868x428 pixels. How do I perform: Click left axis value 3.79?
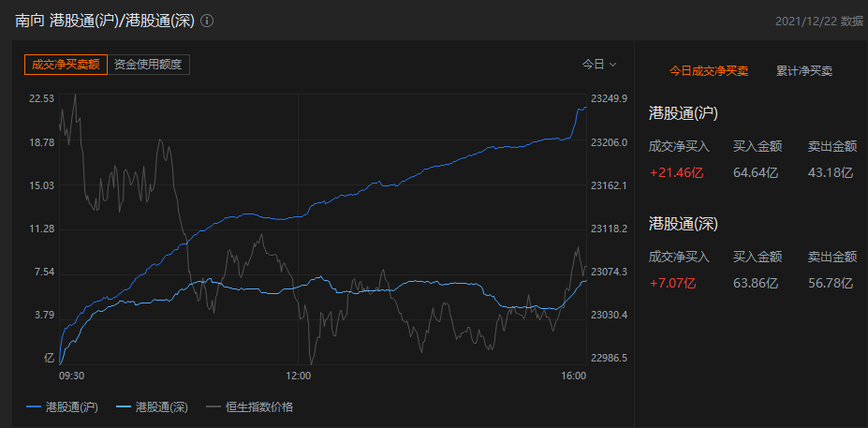click(43, 315)
